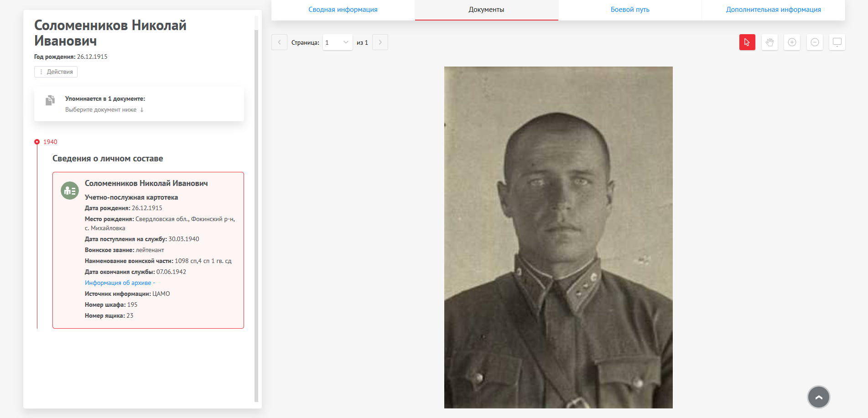Zoom in with the plus icon
868x418 pixels.
(792, 42)
